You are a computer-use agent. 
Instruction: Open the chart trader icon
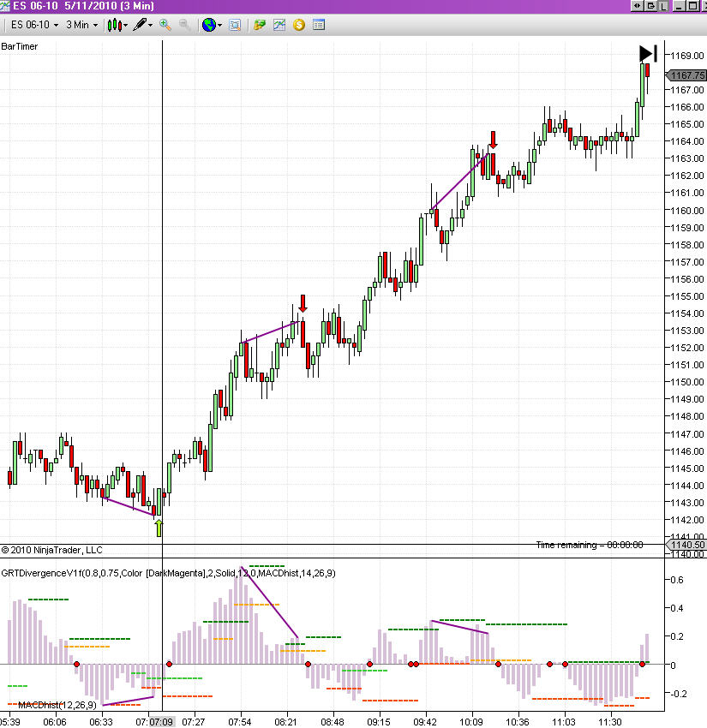coord(259,25)
